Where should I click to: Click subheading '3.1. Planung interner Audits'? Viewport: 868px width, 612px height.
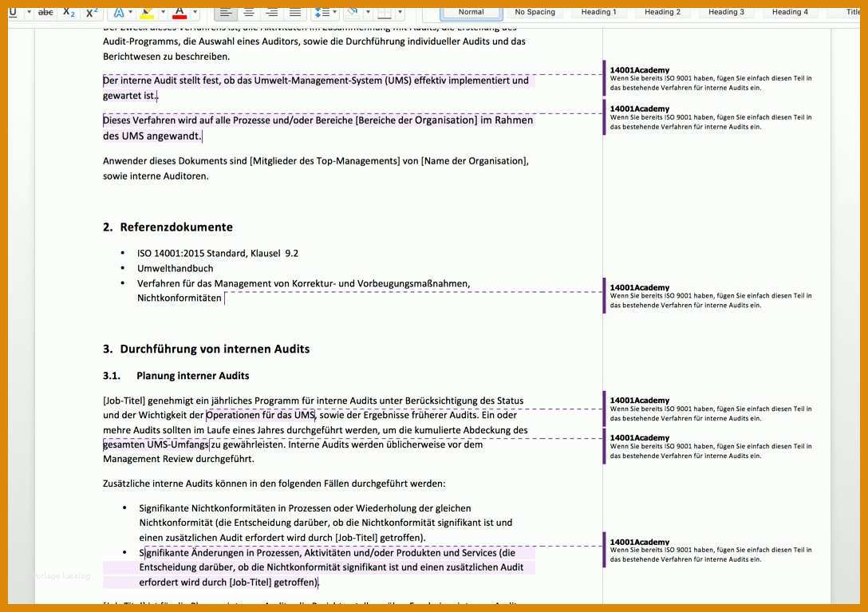tap(176, 376)
